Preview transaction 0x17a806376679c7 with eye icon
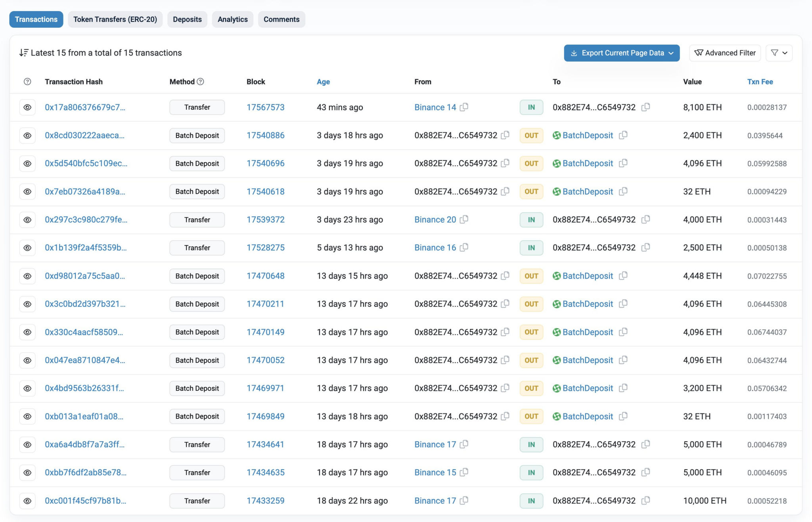This screenshot has width=812, height=522. coord(27,107)
